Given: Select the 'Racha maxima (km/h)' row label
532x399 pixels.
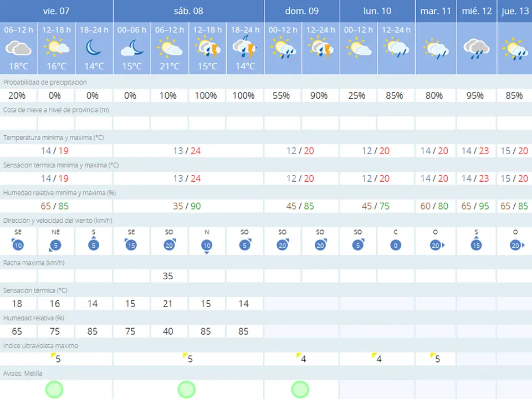Looking at the screenshot, I should tap(34, 263).
